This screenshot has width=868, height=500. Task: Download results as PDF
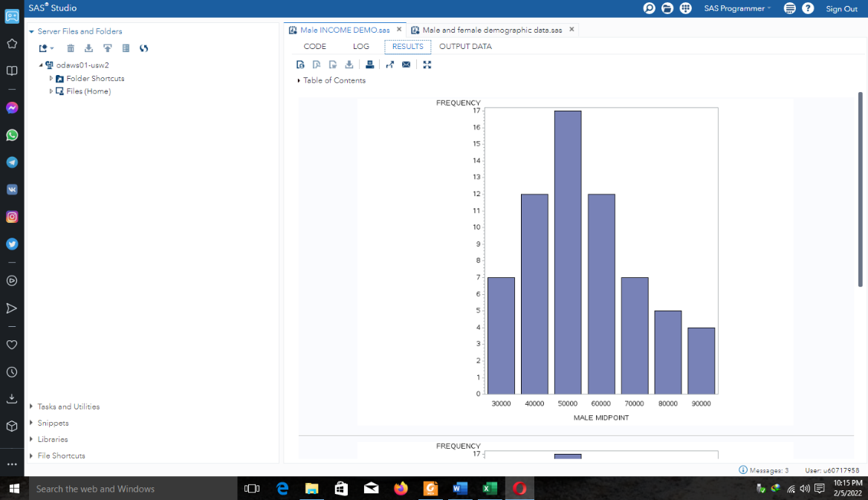(x=316, y=65)
